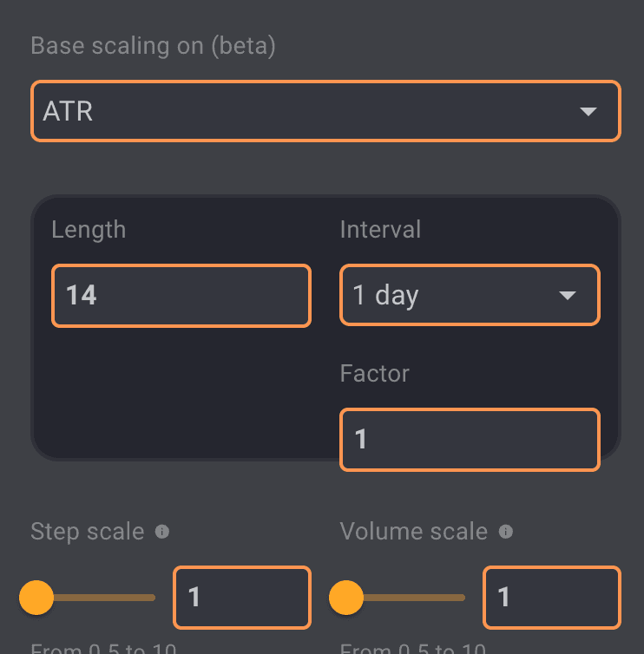Focus the Step scale value box
This screenshot has width=644, height=654.
[242, 597]
